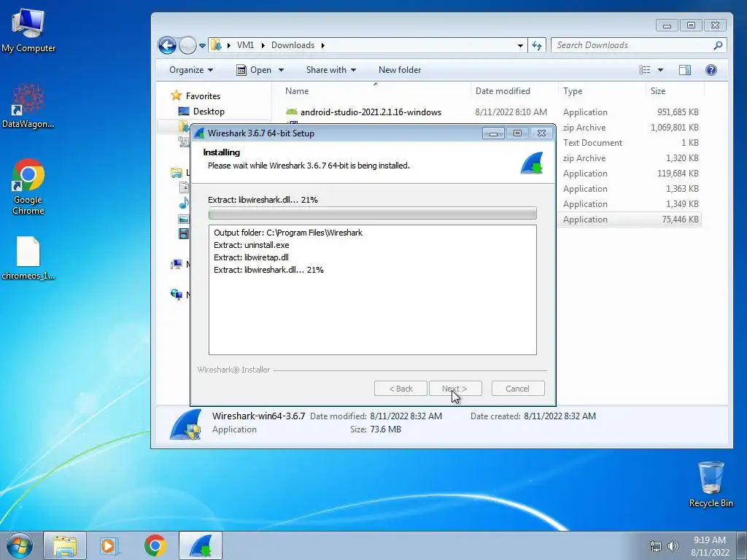Open the Recycle Bin
Image resolution: width=747 pixels, height=560 pixels.
pyautogui.click(x=711, y=484)
